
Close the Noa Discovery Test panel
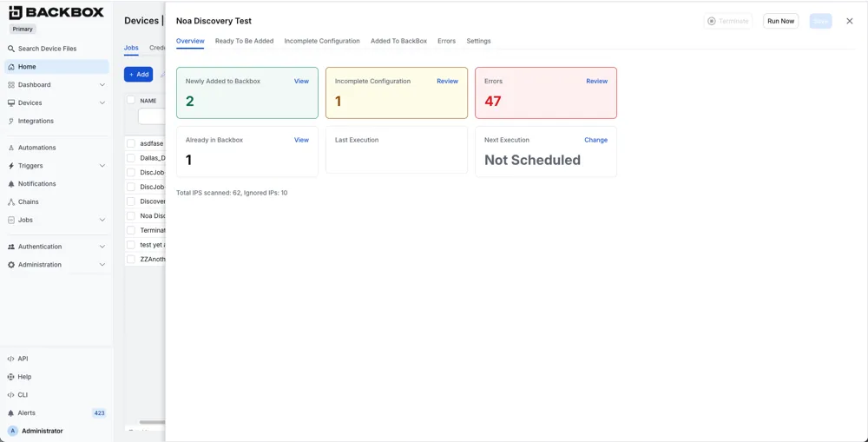point(849,21)
